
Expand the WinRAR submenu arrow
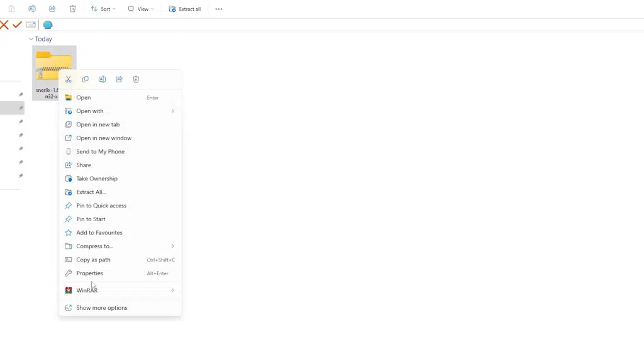172,290
